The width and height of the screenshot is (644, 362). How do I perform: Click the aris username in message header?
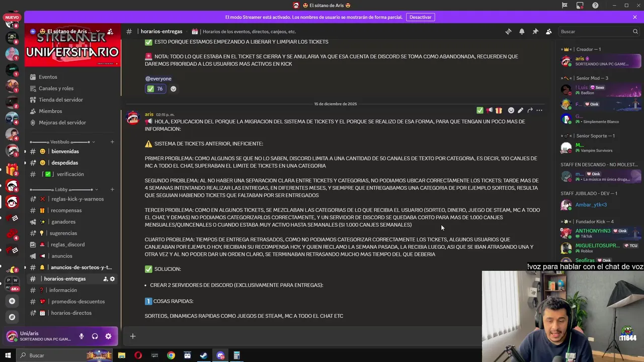pos(149,114)
